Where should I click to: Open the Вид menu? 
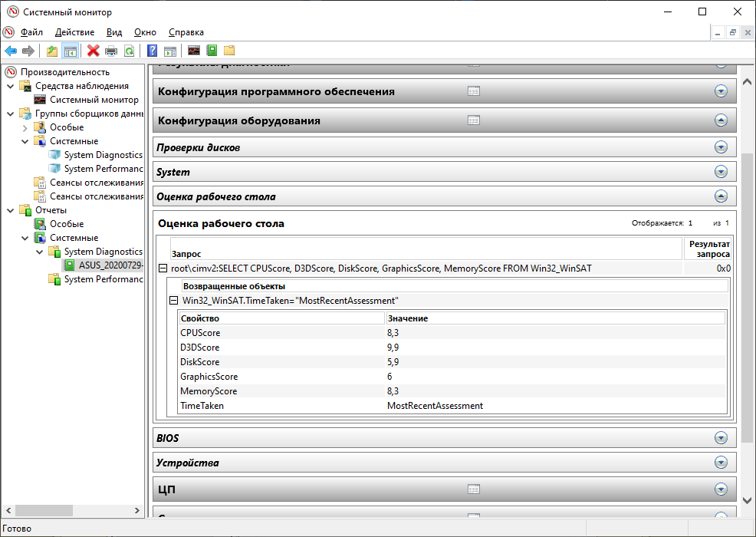(x=114, y=32)
